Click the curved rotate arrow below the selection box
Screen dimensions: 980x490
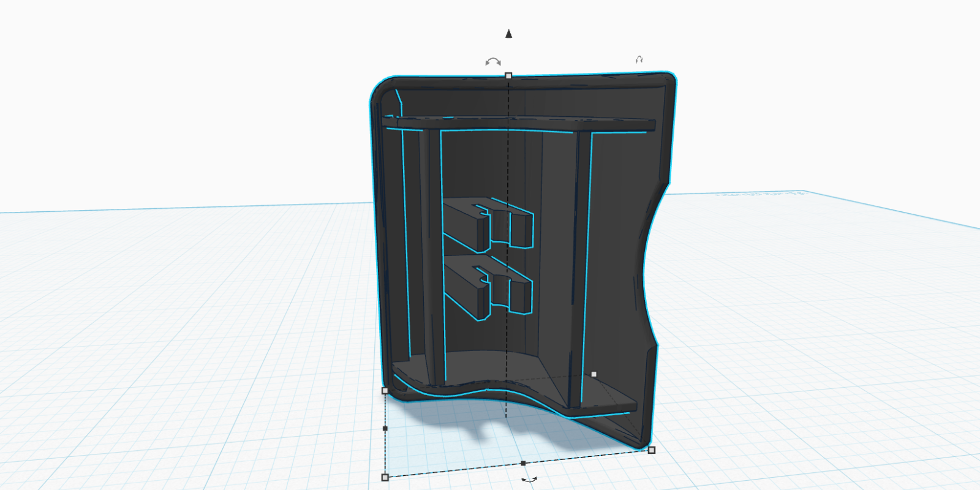(529, 480)
